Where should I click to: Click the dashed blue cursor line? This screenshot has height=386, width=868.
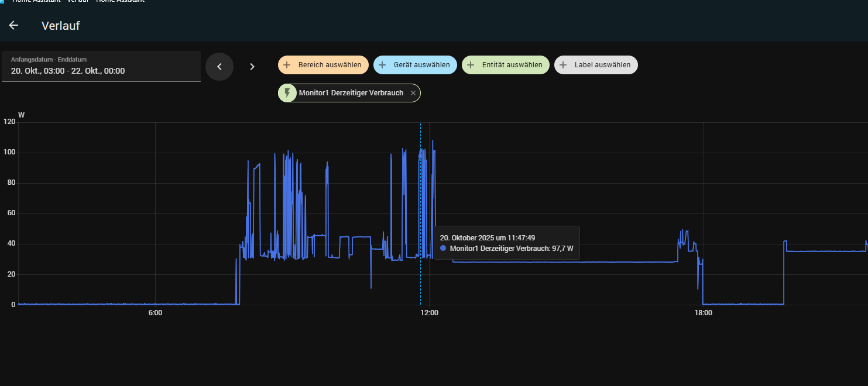(420, 213)
